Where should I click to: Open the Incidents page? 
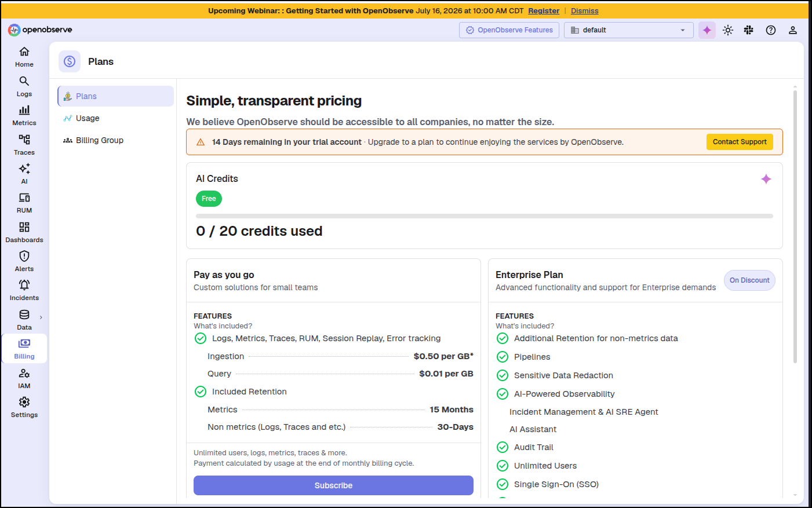(x=24, y=290)
